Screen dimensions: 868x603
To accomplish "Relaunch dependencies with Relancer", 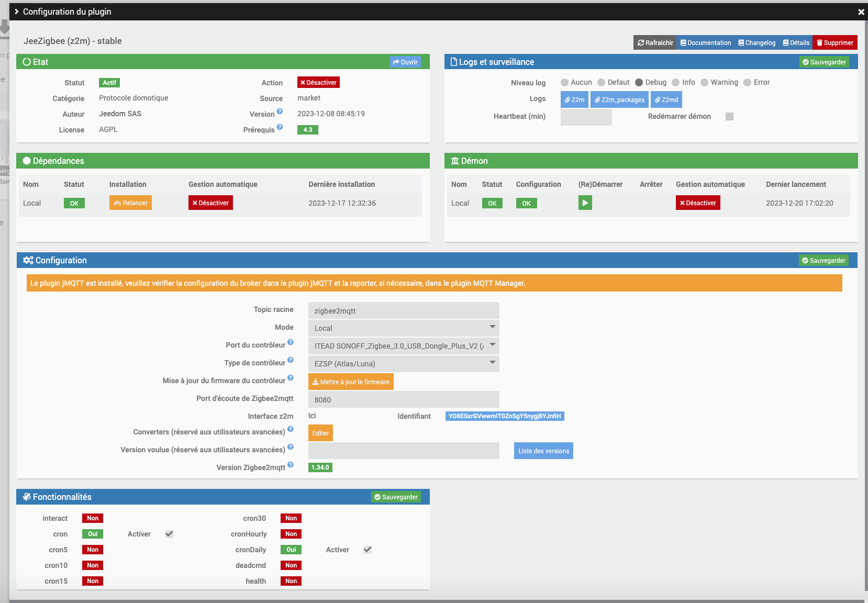I will (130, 203).
